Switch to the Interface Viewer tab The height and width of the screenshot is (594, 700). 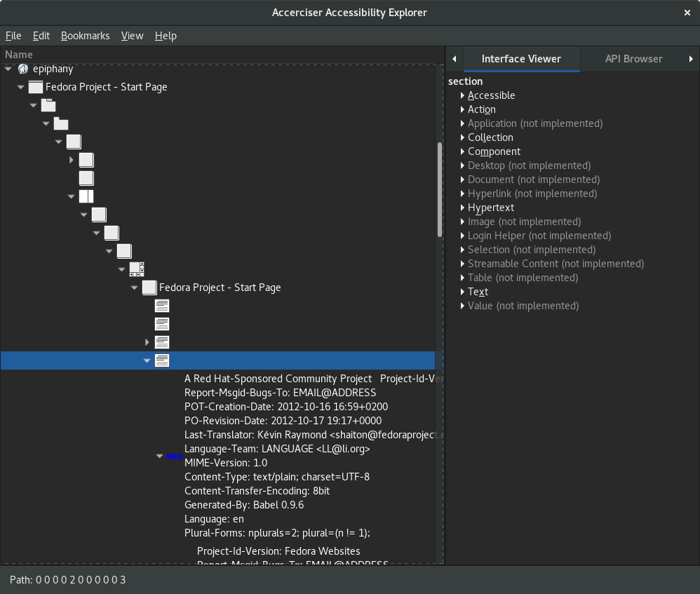click(521, 59)
